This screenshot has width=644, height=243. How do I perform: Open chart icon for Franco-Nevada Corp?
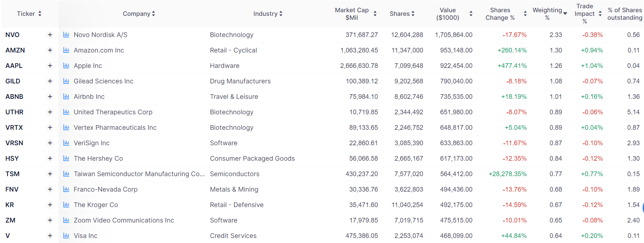[x=66, y=189]
